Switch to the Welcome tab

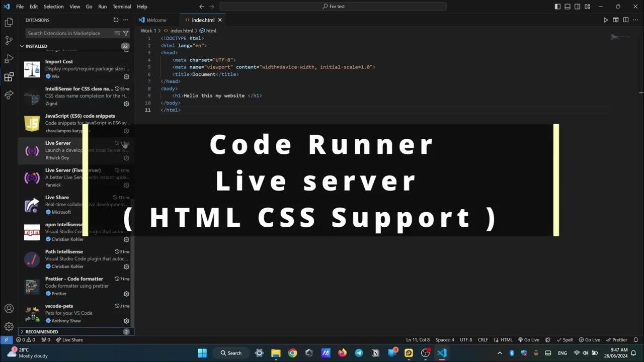pyautogui.click(x=156, y=20)
